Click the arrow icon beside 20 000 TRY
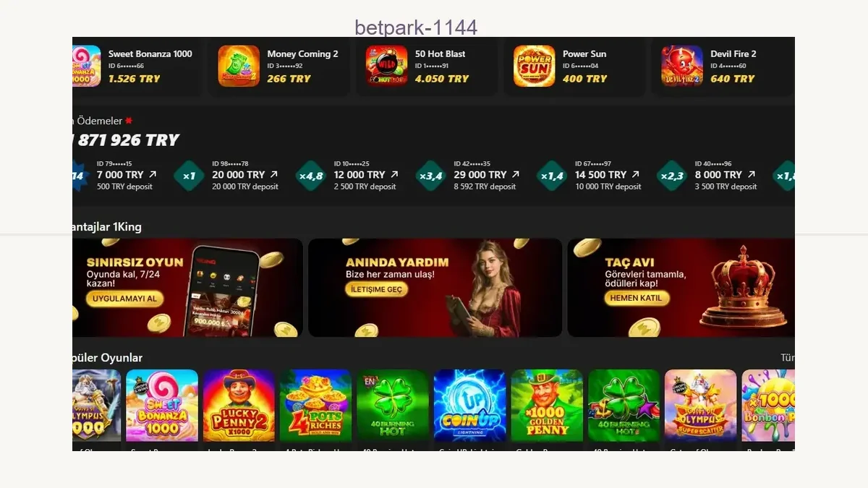Screen dimensions: 868x488 coord(273,174)
